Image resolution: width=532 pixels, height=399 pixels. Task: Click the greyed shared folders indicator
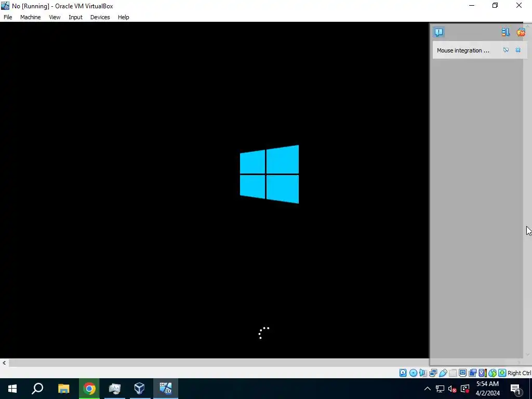[453, 373]
